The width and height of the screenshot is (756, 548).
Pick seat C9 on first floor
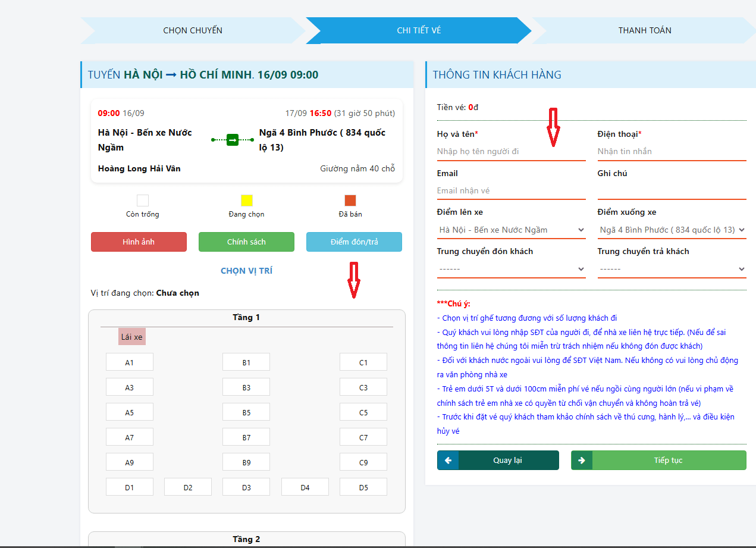pos(363,462)
